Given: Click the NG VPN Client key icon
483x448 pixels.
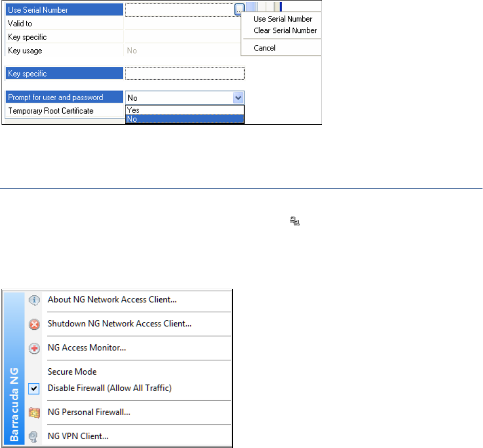Looking at the screenshot, I should pyautogui.click(x=33, y=437).
